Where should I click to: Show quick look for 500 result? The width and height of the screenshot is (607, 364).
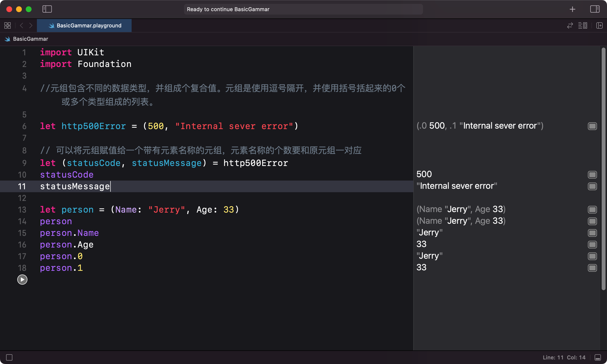point(592,175)
